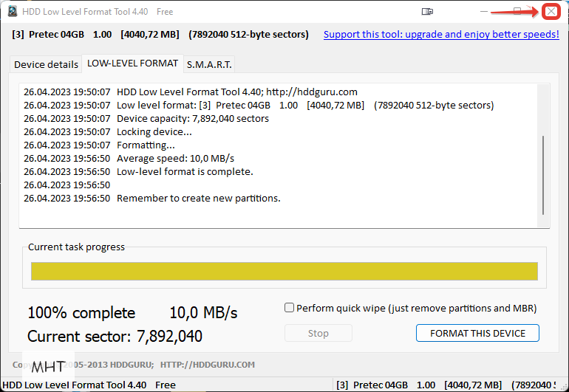Viewport: 569px width, 392px height.
Task: Click the 'Current sector: 7,892,040' text
Action: click(115, 336)
